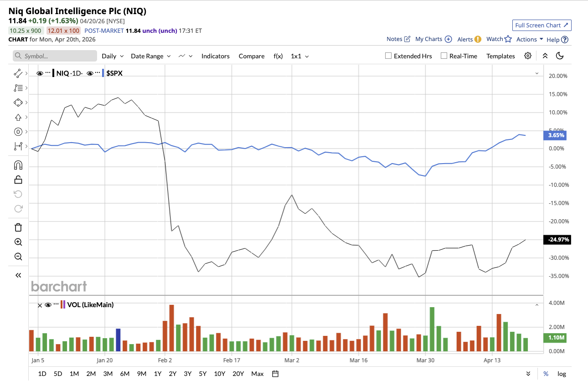This screenshot has height=391, width=588.
Task: Collapse the main price pane chevron
Action: coord(536,73)
